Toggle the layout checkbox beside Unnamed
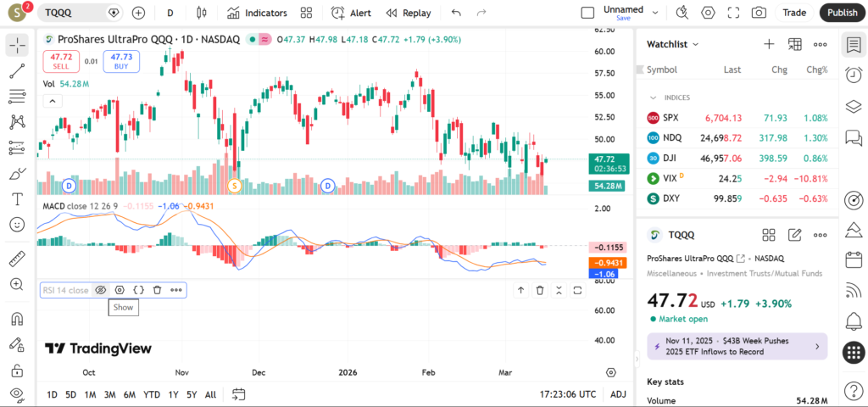This screenshot has height=407, width=868. [587, 13]
